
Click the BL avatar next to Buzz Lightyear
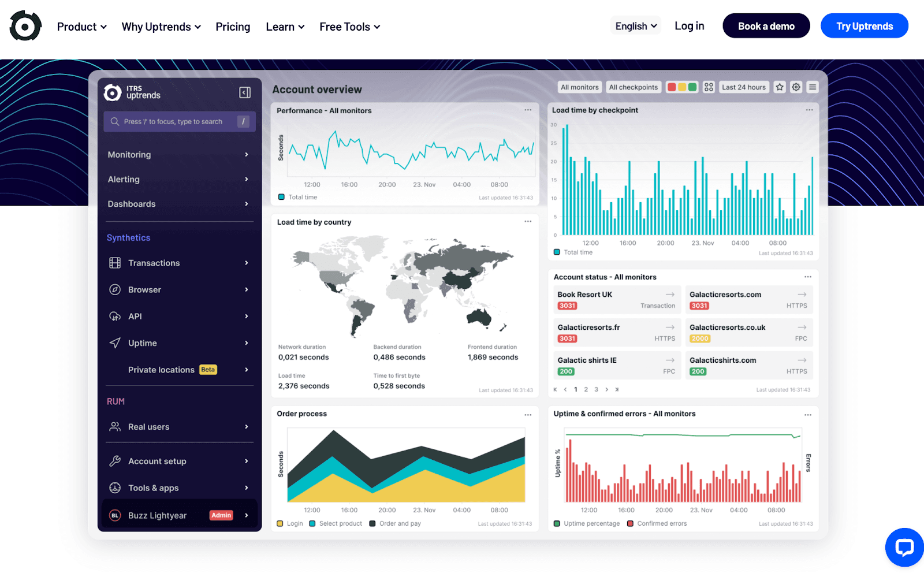pos(115,515)
